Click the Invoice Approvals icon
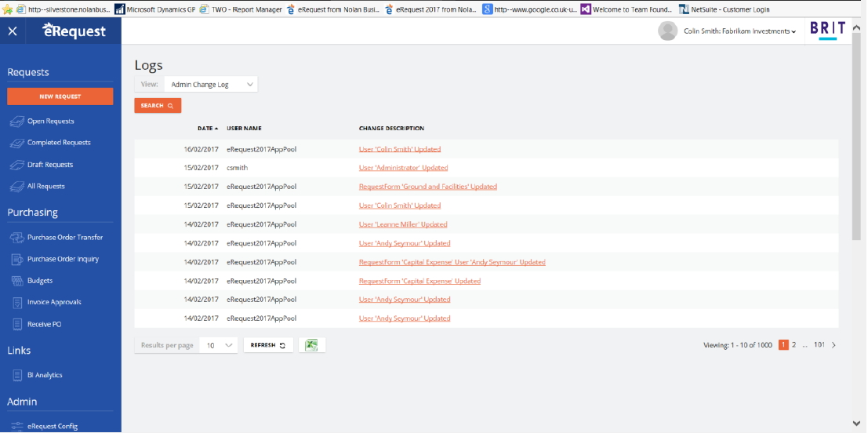This screenshot has height=433, width=868. tap(16, 302)
